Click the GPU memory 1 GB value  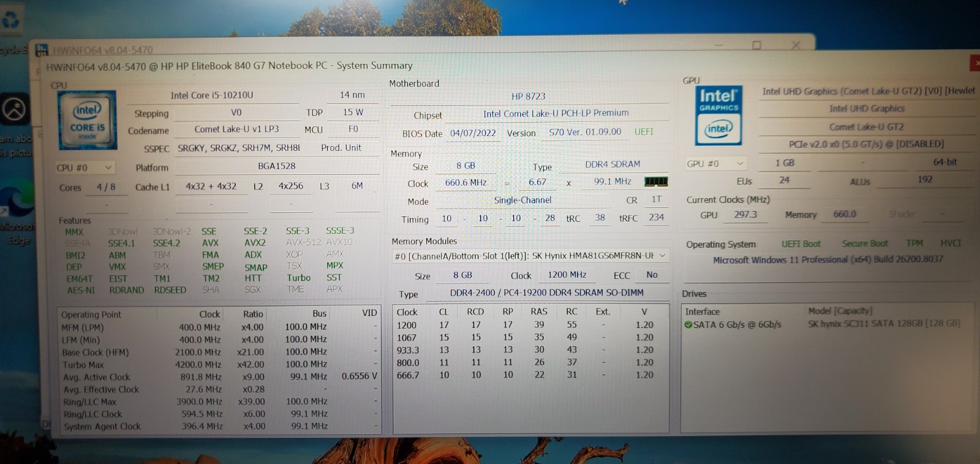click(785, 163)
